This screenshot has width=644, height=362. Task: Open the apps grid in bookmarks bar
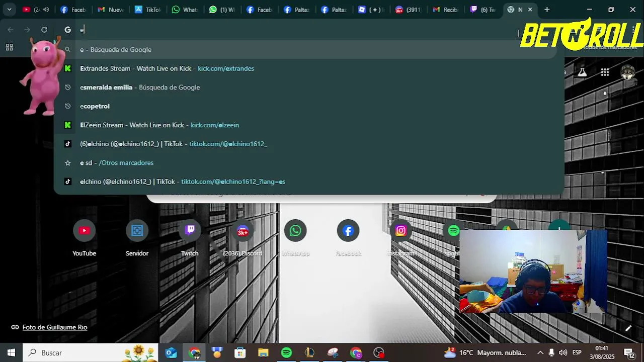tap(9, 47)
